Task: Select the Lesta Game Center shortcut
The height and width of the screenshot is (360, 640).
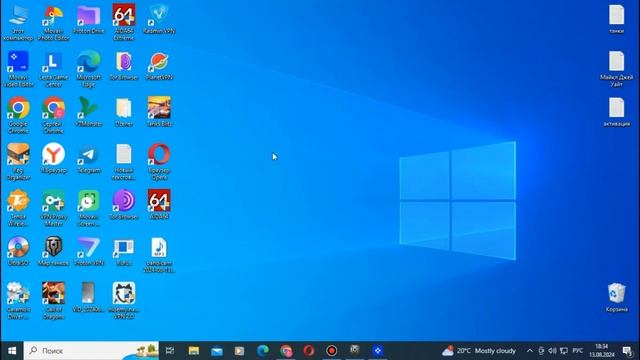Action: pos(53,69)
